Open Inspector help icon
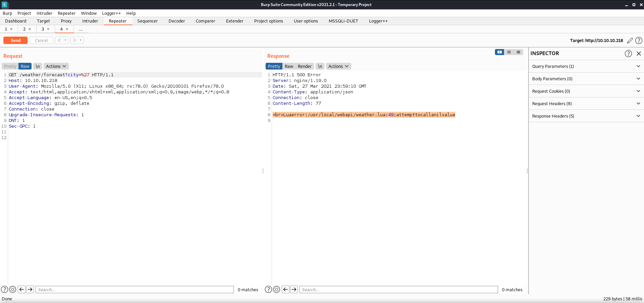This screenshot has width=644, height=303. 628,53
